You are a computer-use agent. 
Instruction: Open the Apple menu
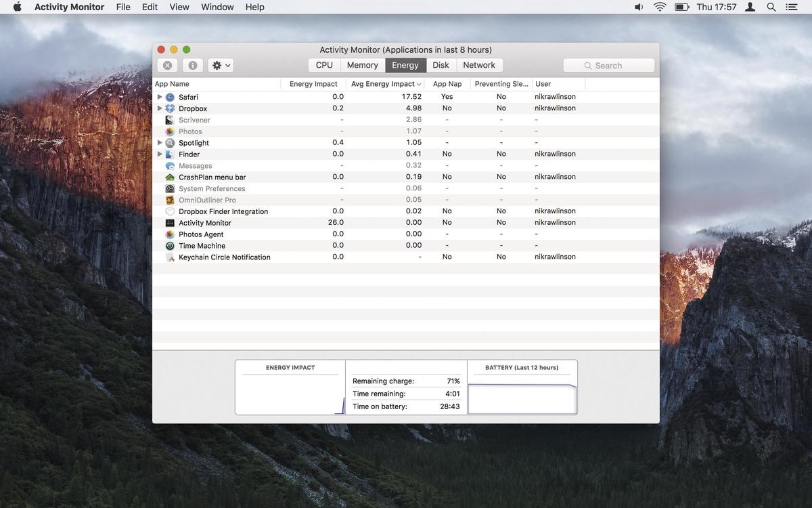click(17, 7)
